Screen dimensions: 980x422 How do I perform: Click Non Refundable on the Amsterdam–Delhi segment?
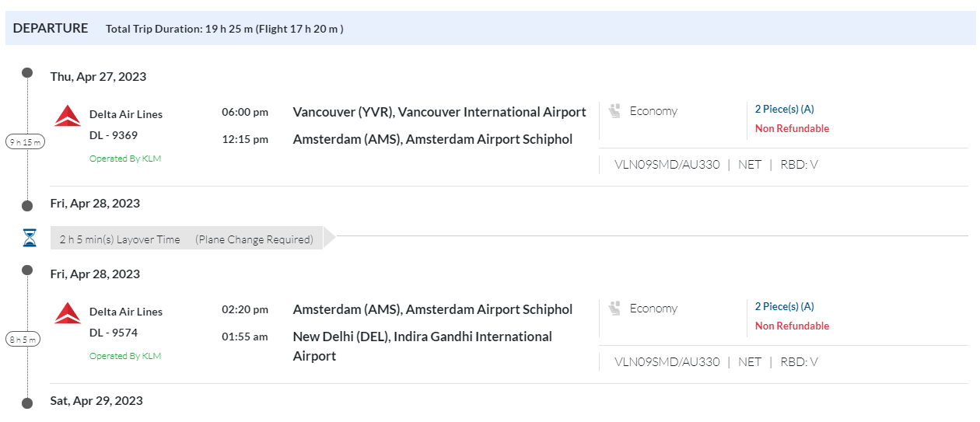click(792, 326)
